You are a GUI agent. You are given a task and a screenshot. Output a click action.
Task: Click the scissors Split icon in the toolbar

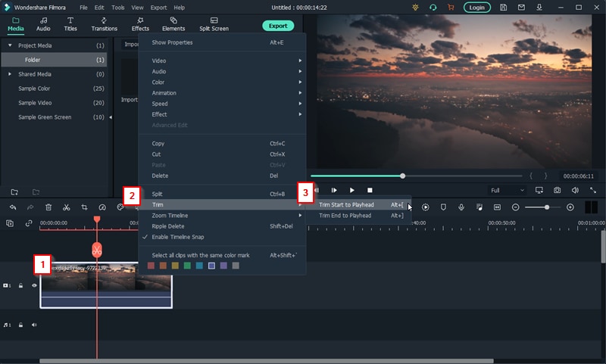click(67, 207)
